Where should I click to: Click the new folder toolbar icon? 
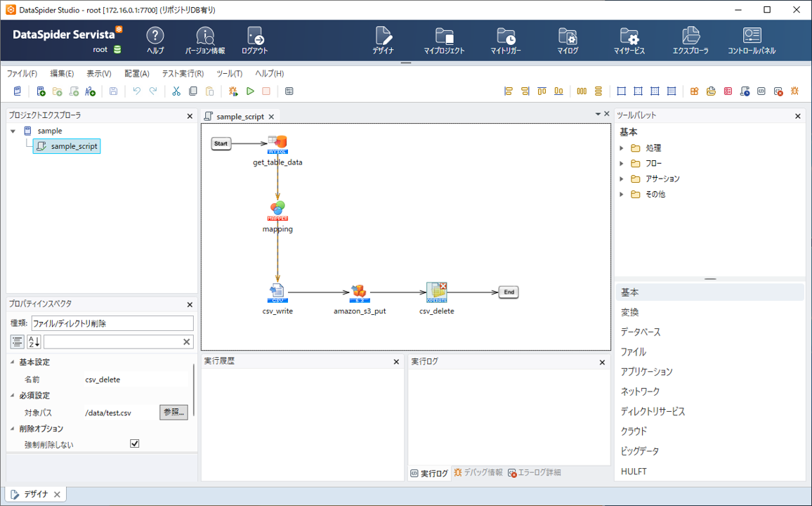(x=58, y=91)
